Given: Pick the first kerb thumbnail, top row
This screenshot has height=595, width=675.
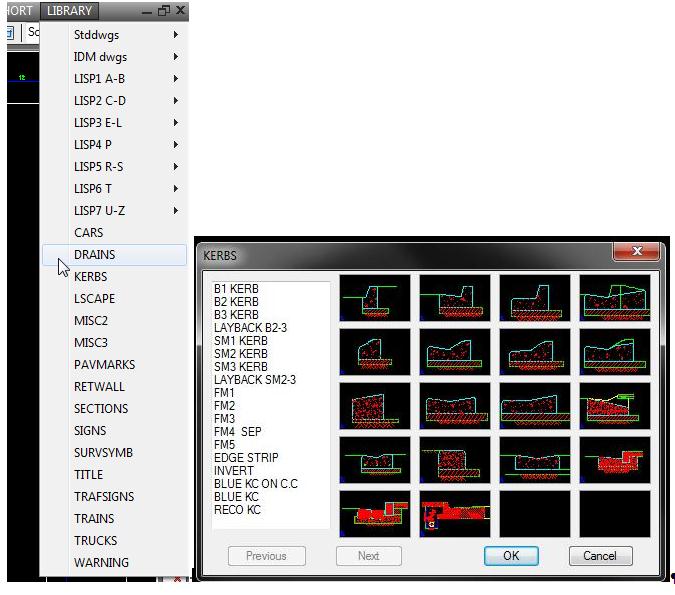Looking at the screenshot, I should [375, 298].
